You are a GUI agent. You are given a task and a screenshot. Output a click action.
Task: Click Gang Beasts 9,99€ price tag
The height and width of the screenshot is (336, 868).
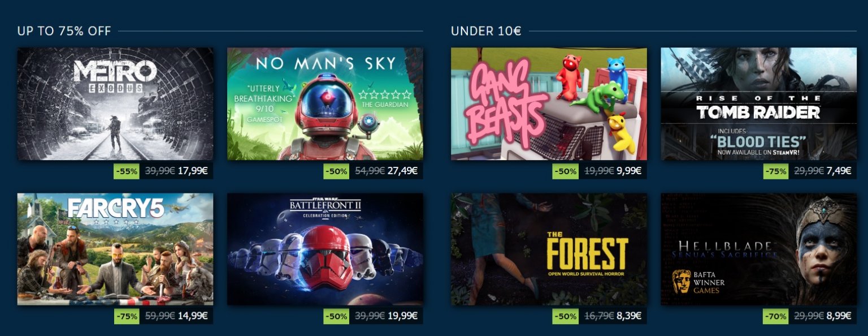[x=628, y=171]
